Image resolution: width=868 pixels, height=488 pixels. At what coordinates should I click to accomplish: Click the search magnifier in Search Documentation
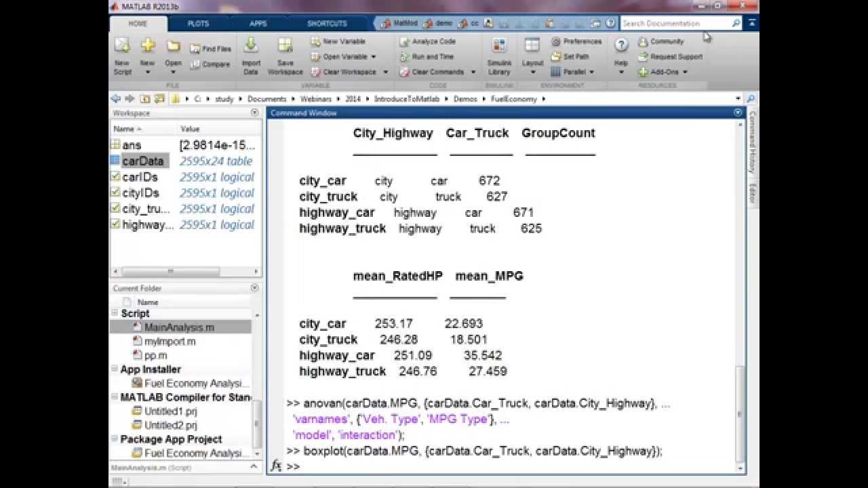(x=736, y=23)
